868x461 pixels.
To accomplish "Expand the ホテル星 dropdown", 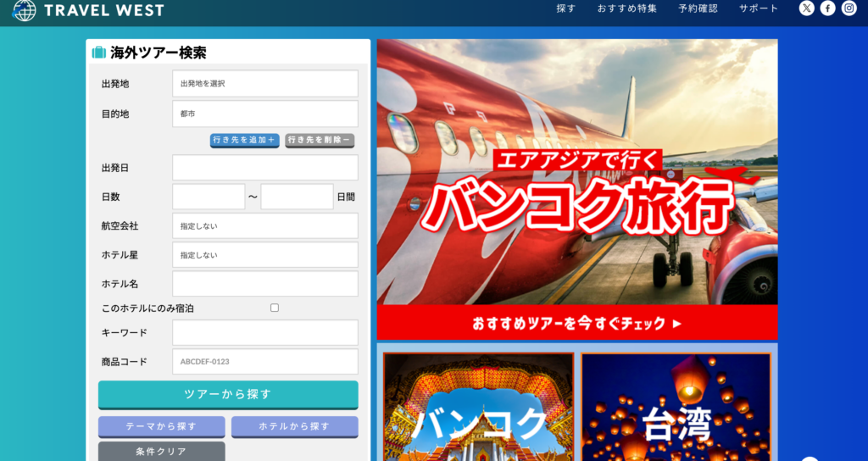I will click(x=264, y=255).
